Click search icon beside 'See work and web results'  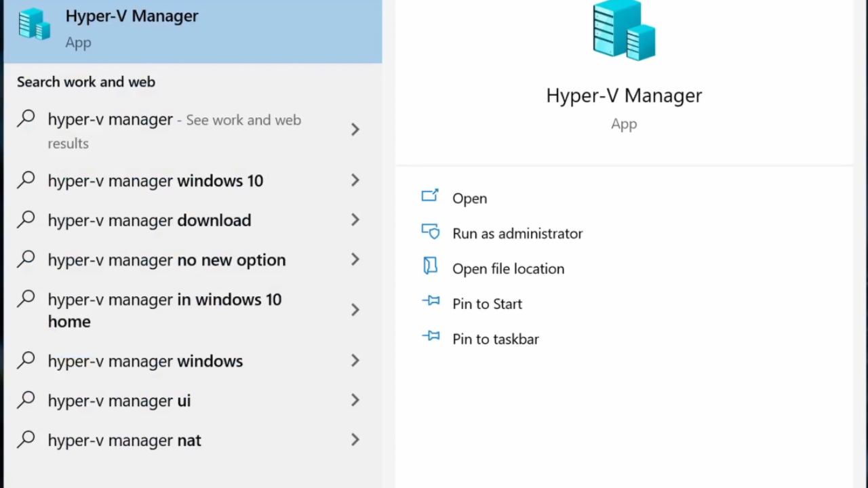26,119
